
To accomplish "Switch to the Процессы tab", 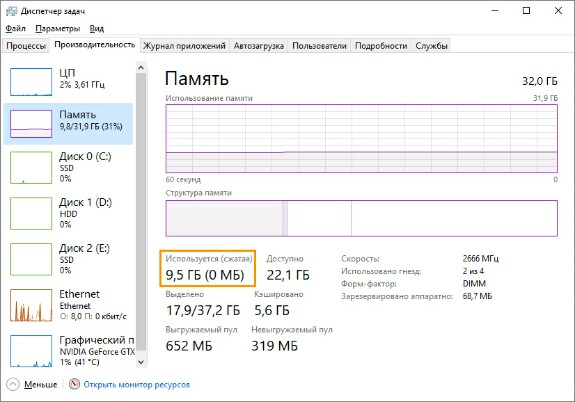I will pyautogui.click(x=26, y=46).
